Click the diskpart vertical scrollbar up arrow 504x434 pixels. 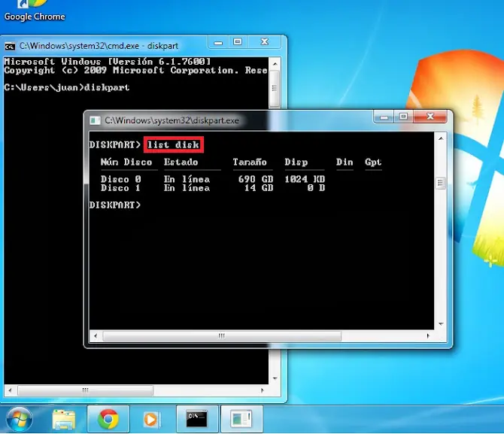pos(441,136)
